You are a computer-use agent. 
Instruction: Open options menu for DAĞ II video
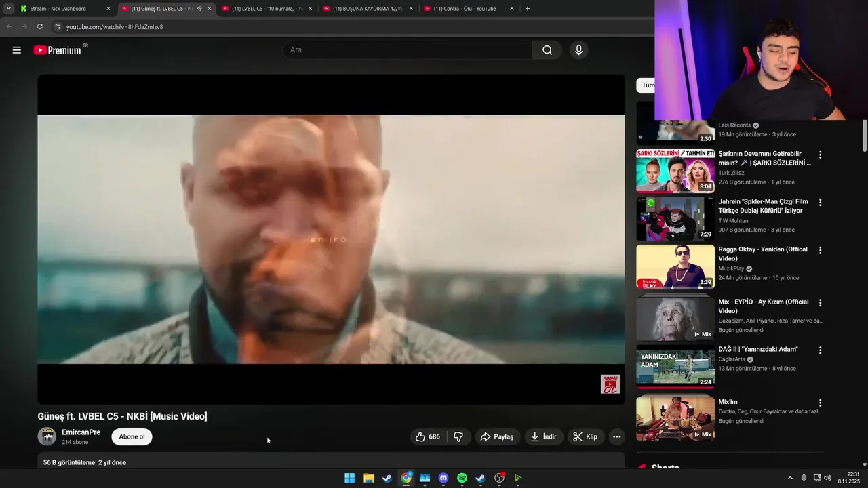point(820,350)
